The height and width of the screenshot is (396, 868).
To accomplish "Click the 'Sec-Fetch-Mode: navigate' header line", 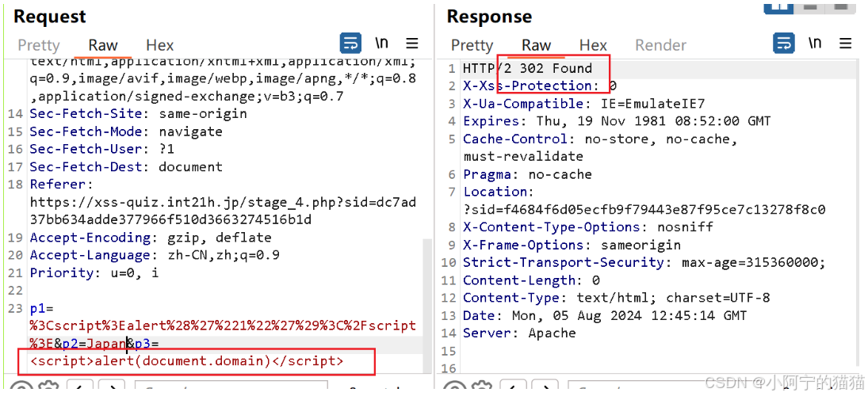I will pos(126,131).
